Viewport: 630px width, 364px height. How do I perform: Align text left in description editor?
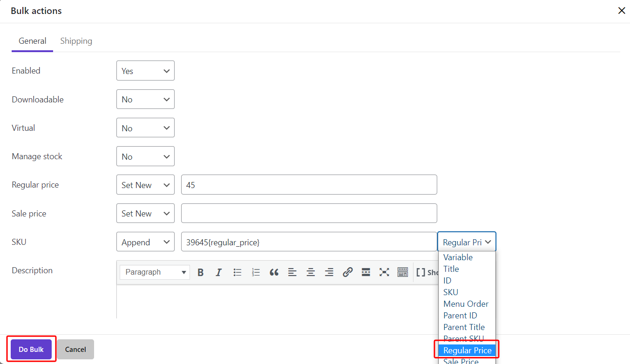[292, 272]
